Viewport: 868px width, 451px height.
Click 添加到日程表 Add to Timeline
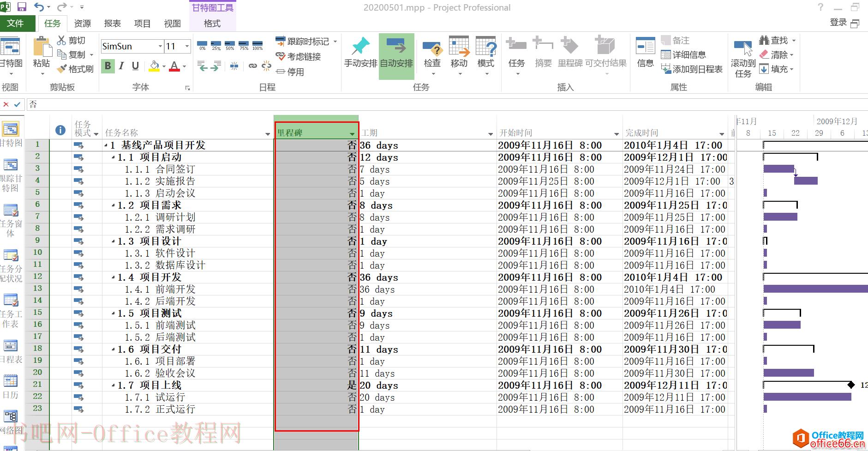(692, 69)
